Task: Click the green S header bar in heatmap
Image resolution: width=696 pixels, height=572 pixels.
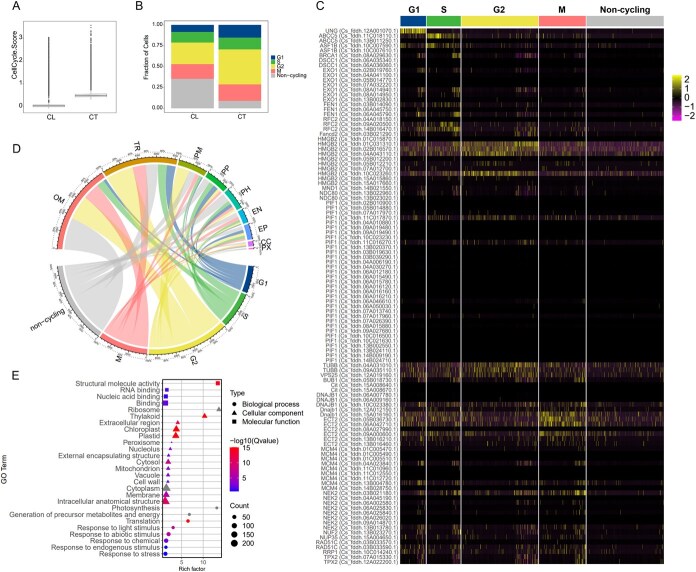Action: (x=443, y=21)
